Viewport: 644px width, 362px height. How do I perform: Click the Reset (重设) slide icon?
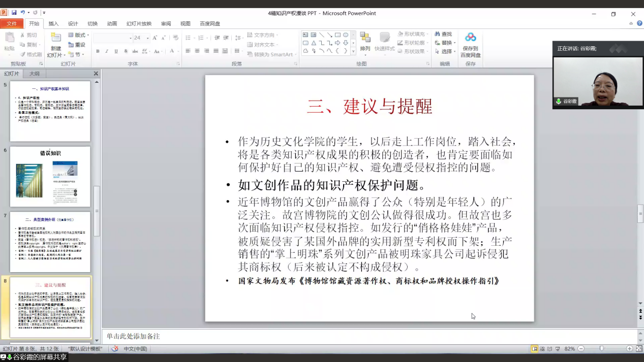[72, 45]
